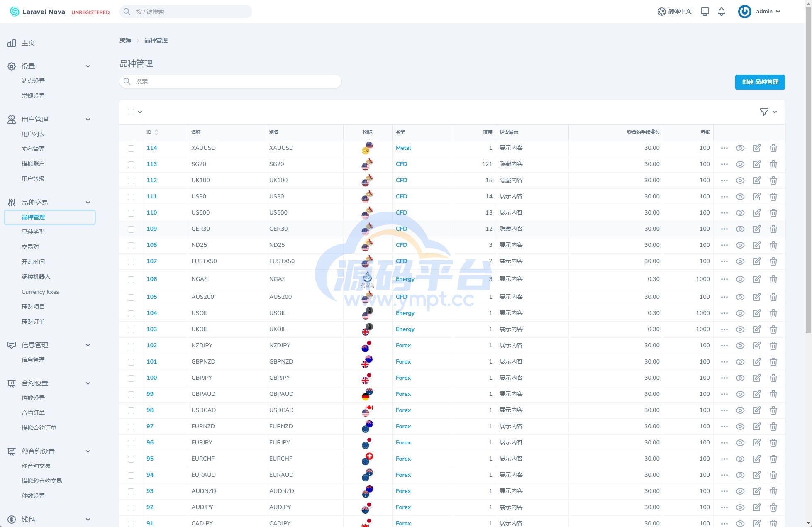Edit the SG20 row

tap(757, 164)
